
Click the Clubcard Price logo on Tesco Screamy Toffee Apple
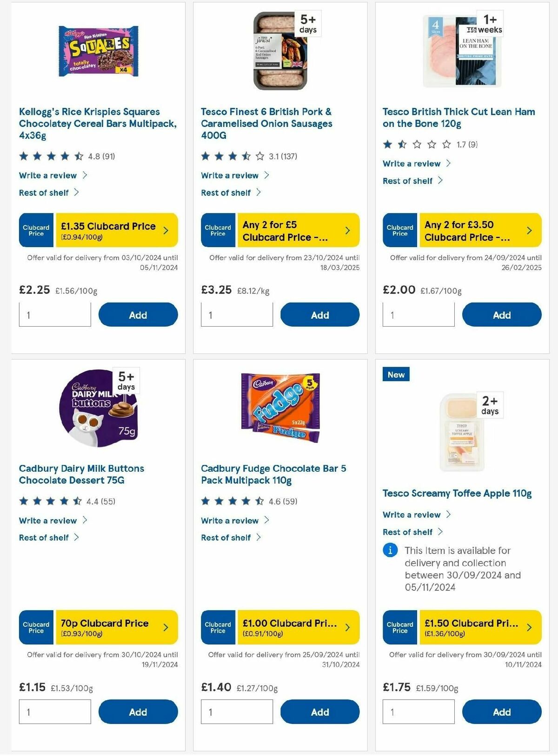point(399,627)
